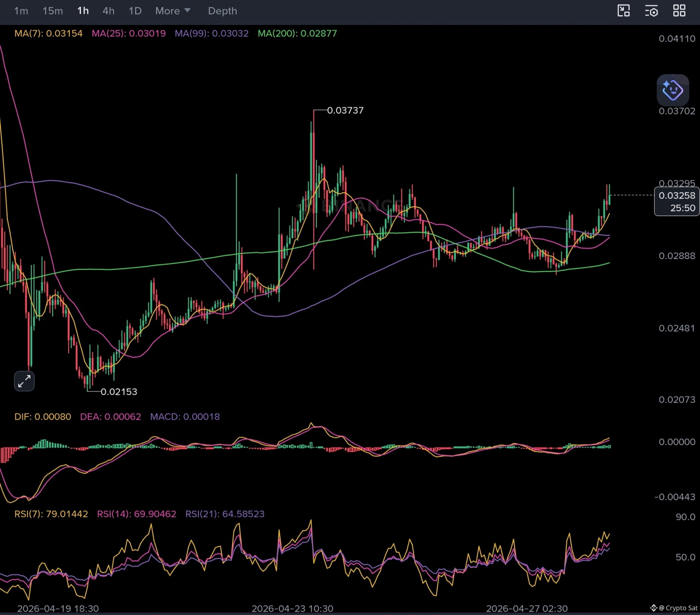700x615 pixels.
Task: Switch to the 1D timeframe tab
Action: coord(135,11)
